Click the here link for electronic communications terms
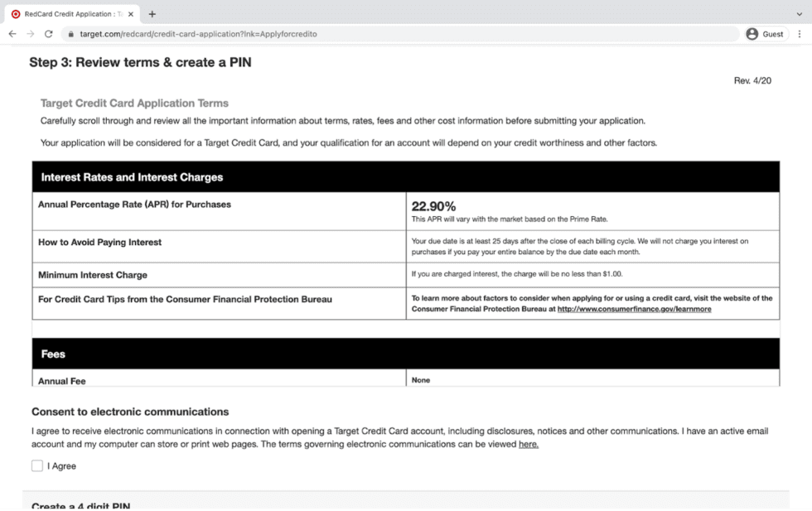 tap(529, 444)
